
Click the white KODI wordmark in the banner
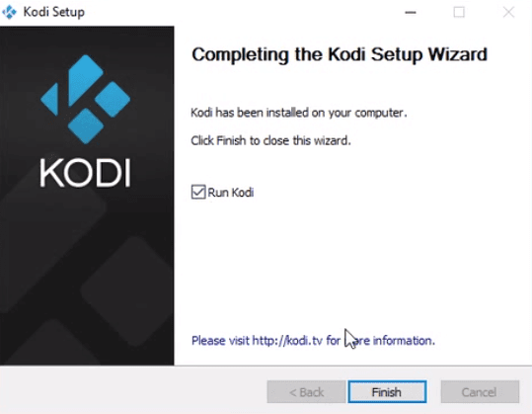(85, 173)
